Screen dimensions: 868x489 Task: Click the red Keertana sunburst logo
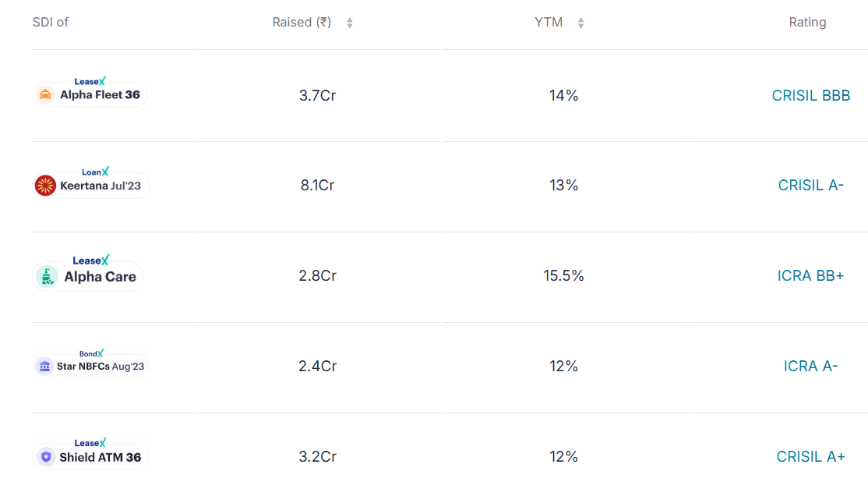tap(45, 186)
